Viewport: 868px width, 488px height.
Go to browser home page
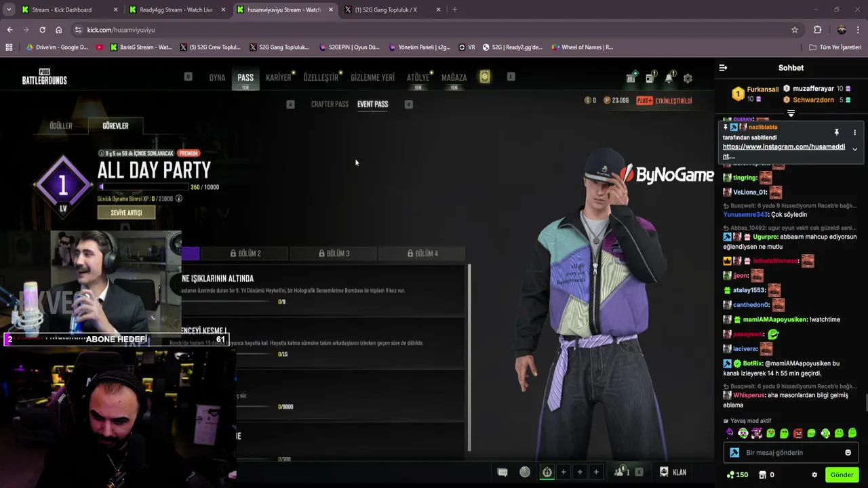point(58,30)
